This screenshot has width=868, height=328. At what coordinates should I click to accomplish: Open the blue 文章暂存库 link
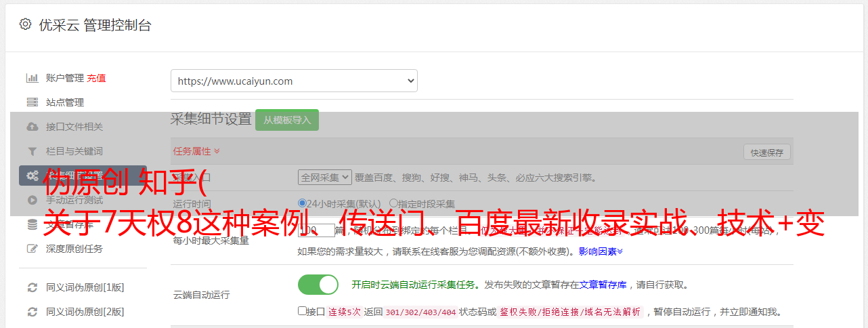click(603, 285)
